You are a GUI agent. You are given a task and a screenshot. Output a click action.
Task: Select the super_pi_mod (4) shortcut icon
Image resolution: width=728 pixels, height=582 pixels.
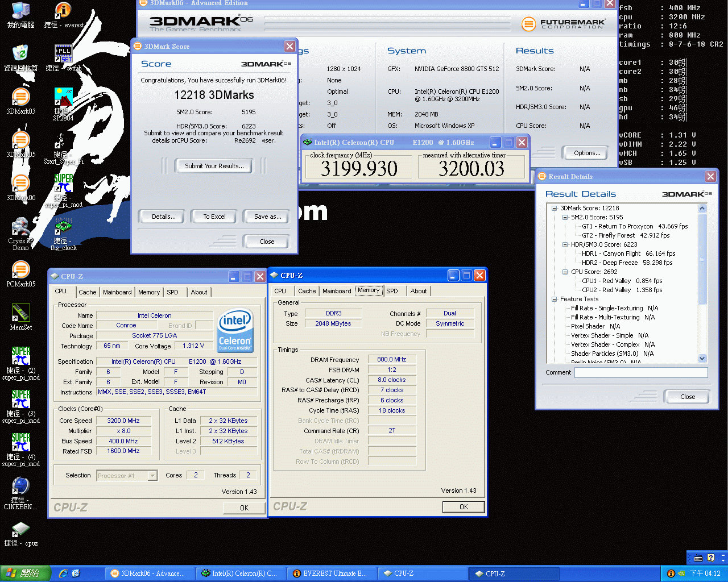pyautogui.click(x=20, y=450)
